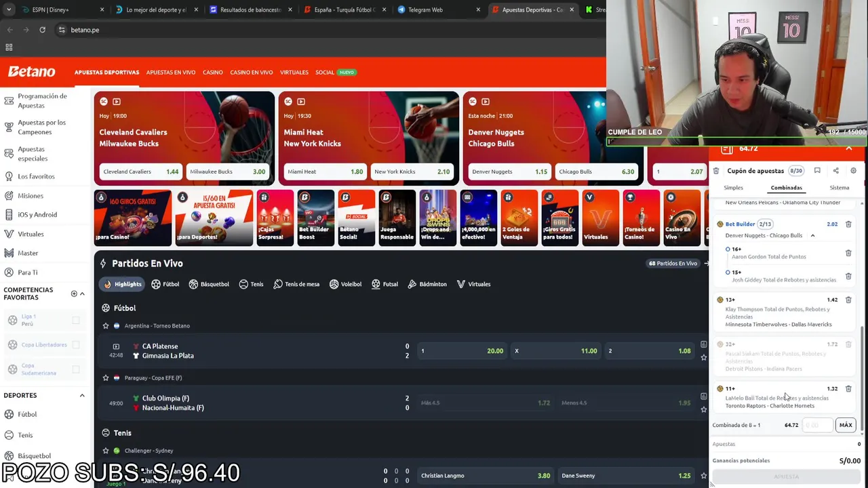Viewport: 868px width, 488px height.
Task: Open the Social Nuevo menu item
Action: coord(336,73)
